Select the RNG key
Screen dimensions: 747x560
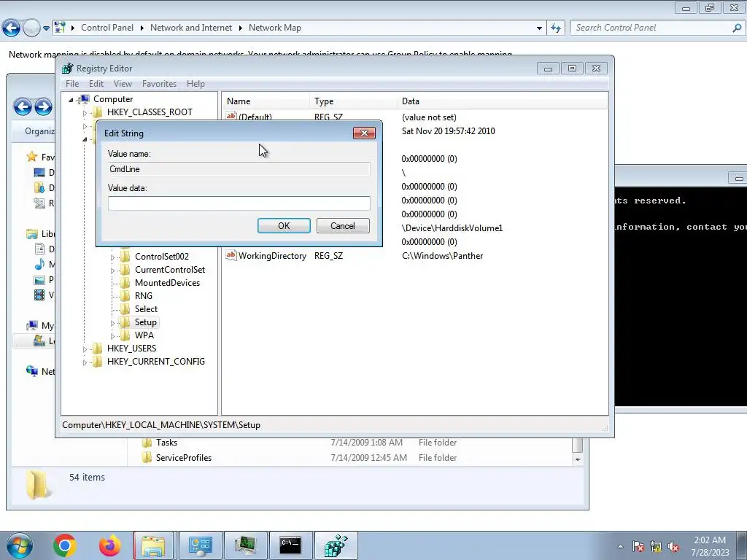[144, 296]
